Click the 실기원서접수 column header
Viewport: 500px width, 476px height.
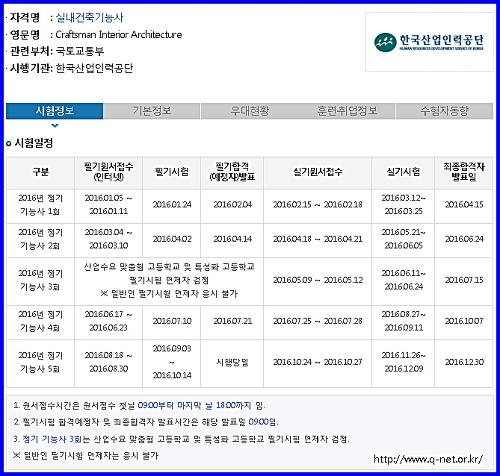(318, 172)
